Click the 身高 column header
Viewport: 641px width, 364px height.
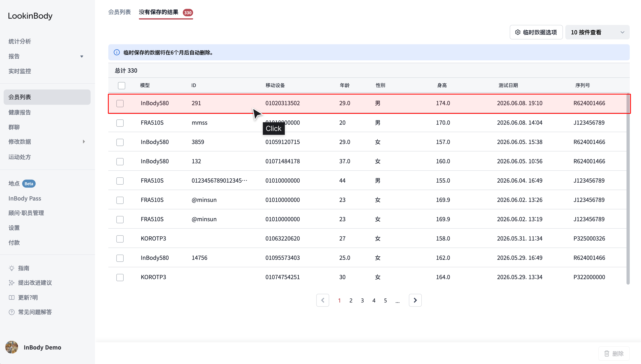tap(442, 85)
